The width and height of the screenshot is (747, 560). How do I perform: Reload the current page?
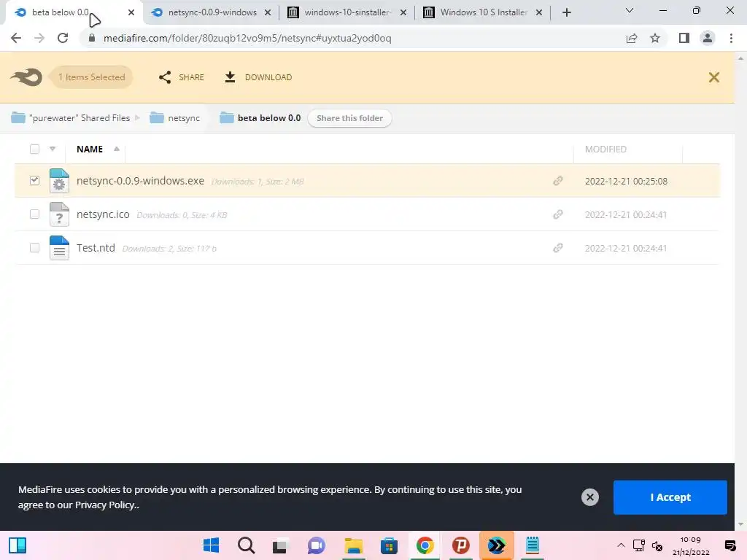63,38
